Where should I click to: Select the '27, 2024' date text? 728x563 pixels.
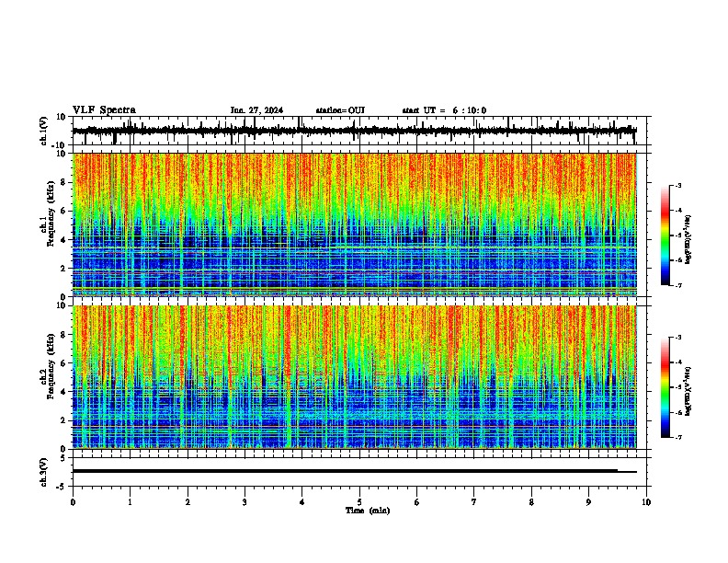click(x=264, y=110)
